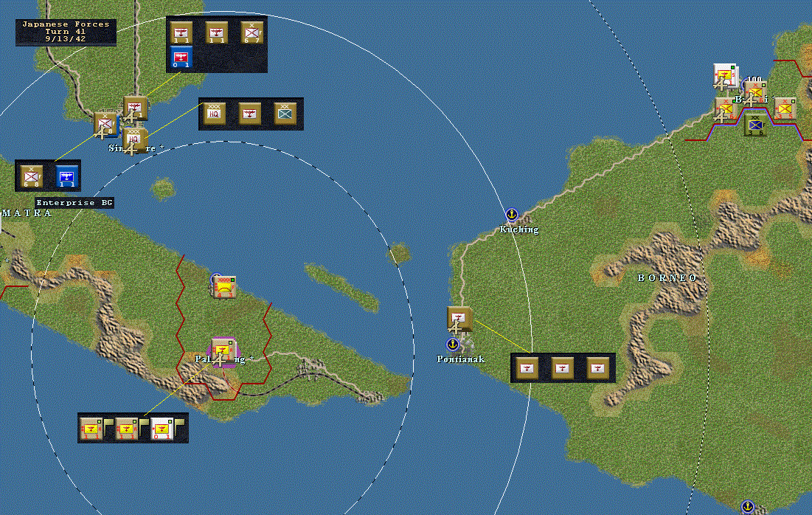Select XXXX army HQ counter on Sumatra
812x515 pixels.
[x=225, y=286]
